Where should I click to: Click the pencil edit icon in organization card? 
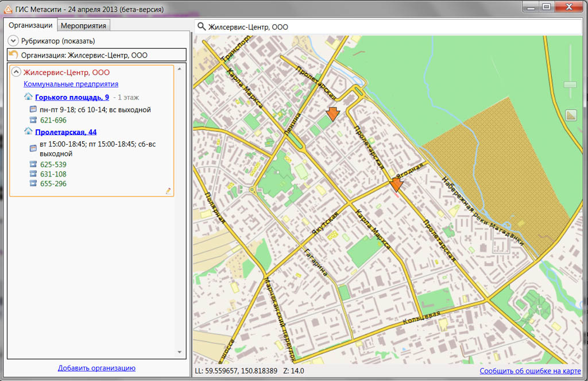tap(168, 191)
